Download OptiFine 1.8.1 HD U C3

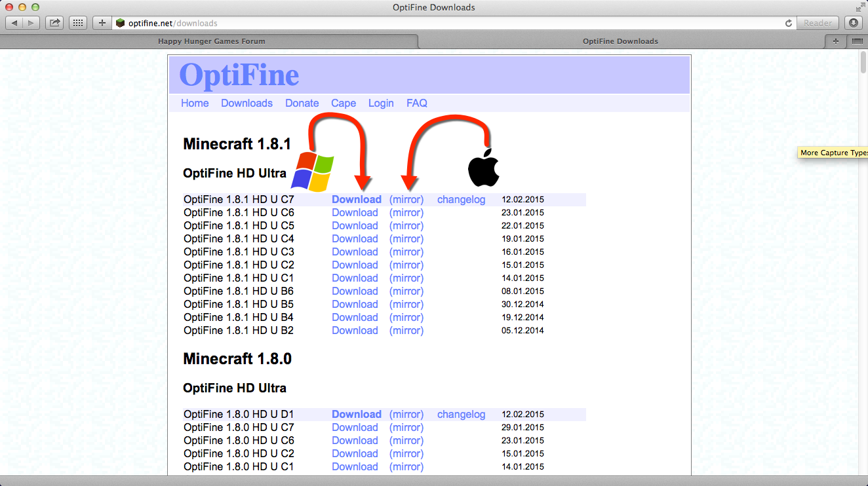(x=355, y=252)
